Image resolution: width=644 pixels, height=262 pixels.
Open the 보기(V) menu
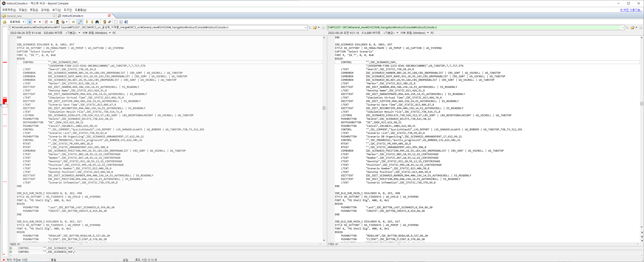tap(56, 10)
